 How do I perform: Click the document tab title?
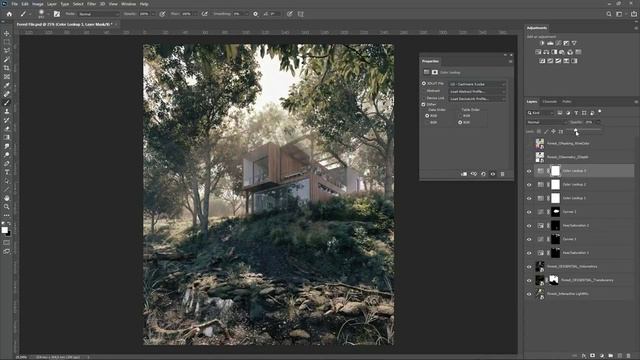[63, 24]
